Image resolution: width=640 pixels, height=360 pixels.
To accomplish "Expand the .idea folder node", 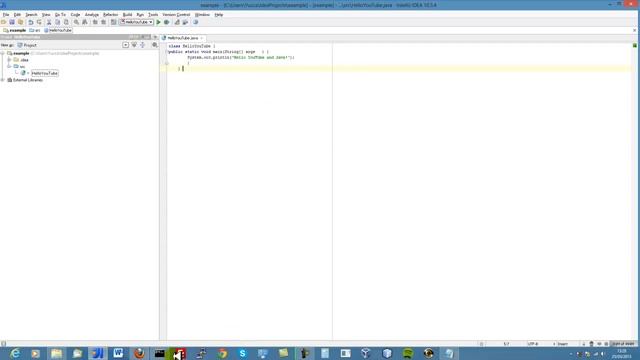I will [9, 60].
